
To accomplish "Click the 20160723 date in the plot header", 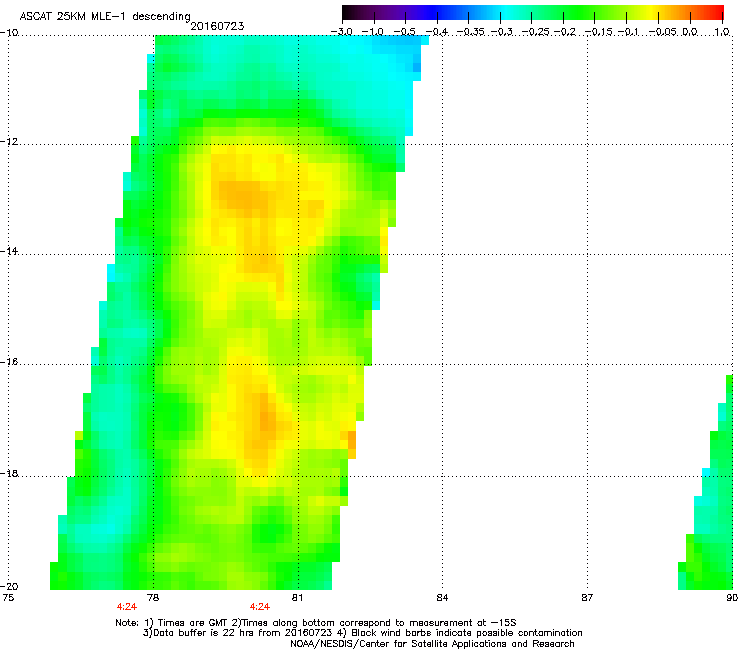I will click(217, 26).
